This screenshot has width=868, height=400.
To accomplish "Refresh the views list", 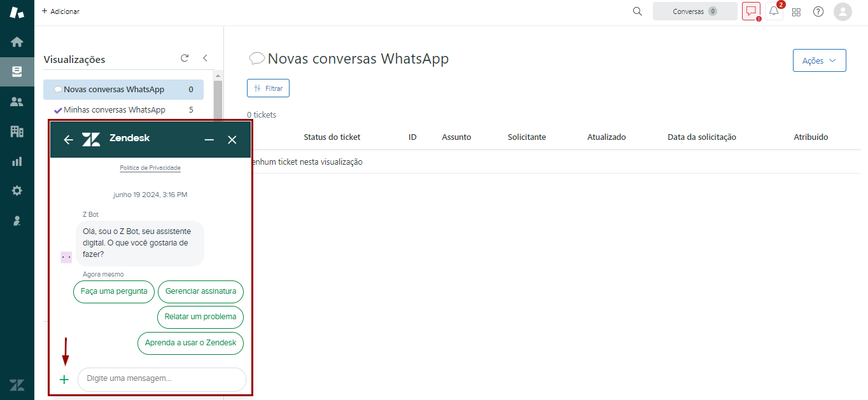I will pyautogui.click(x=185, y=58).
